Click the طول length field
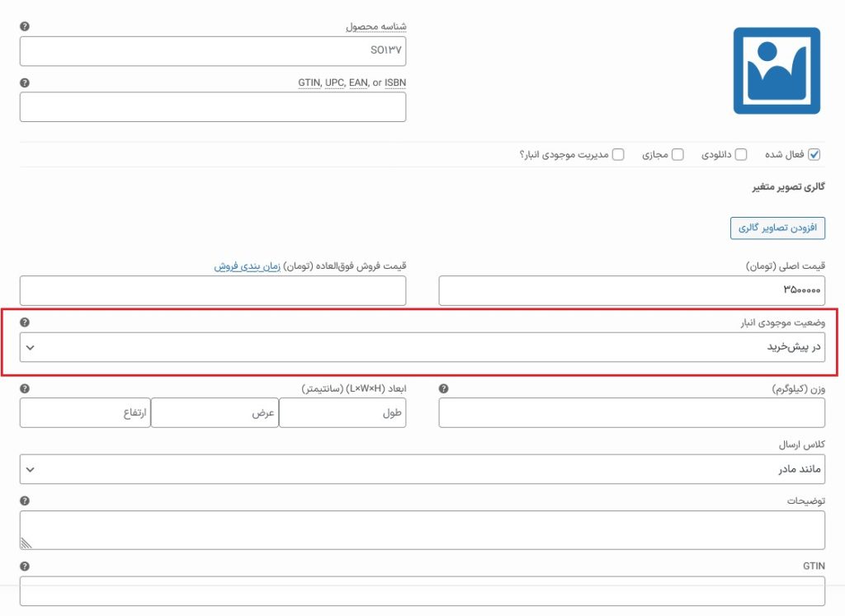The width and height of the screenshot is (845, 616). point(342,413)
